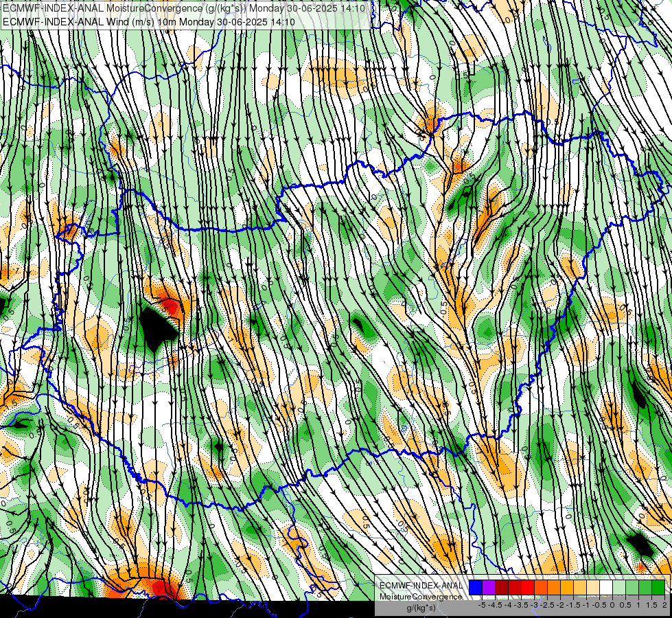Click the blue legend swatch below -5
The width and height of the screenshot is (672, 618).
point(476,587)
